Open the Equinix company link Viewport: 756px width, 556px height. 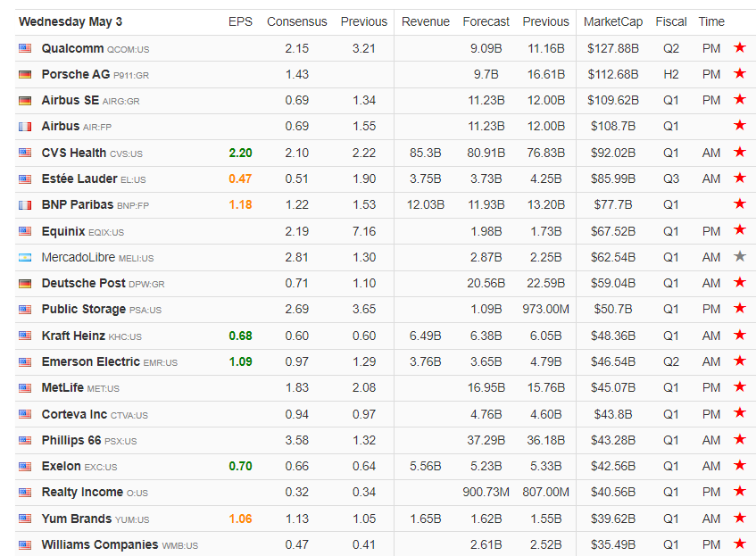coord(63,231)
